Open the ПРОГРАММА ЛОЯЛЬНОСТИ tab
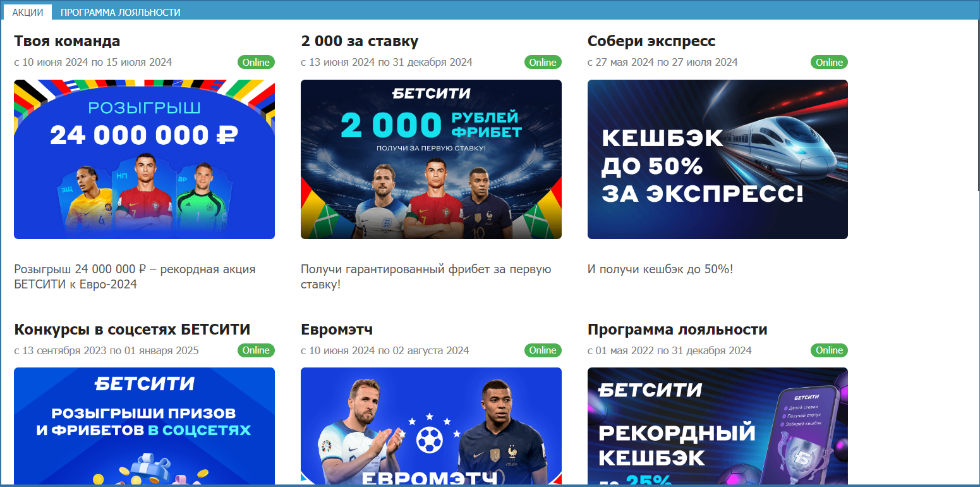980x487 pixels. coord(120,12)
